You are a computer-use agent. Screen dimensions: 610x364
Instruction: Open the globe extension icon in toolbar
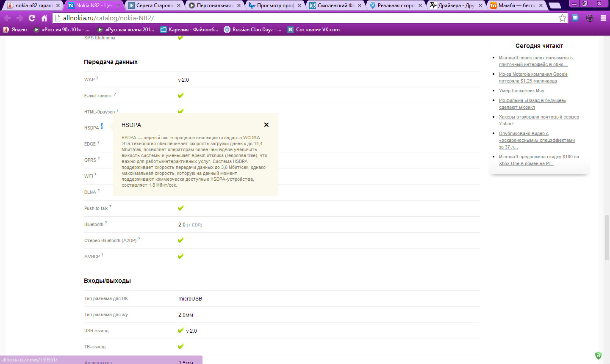tap(590, 18)
